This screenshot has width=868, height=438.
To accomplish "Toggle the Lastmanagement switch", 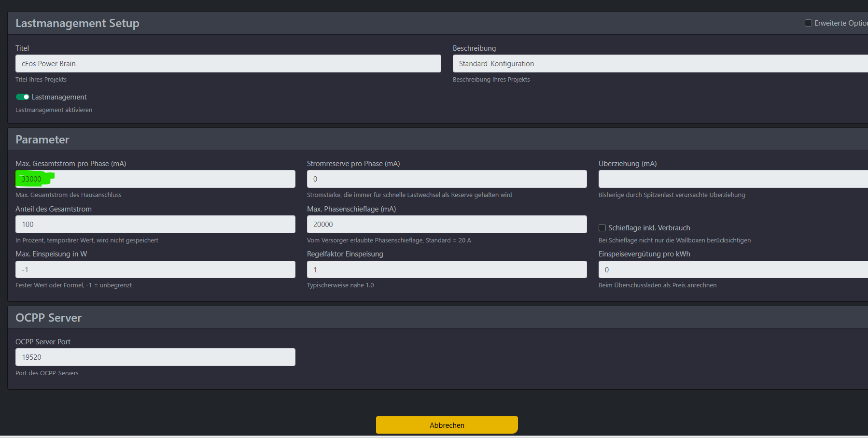I will pyautogui.click(x=23, y=97).
